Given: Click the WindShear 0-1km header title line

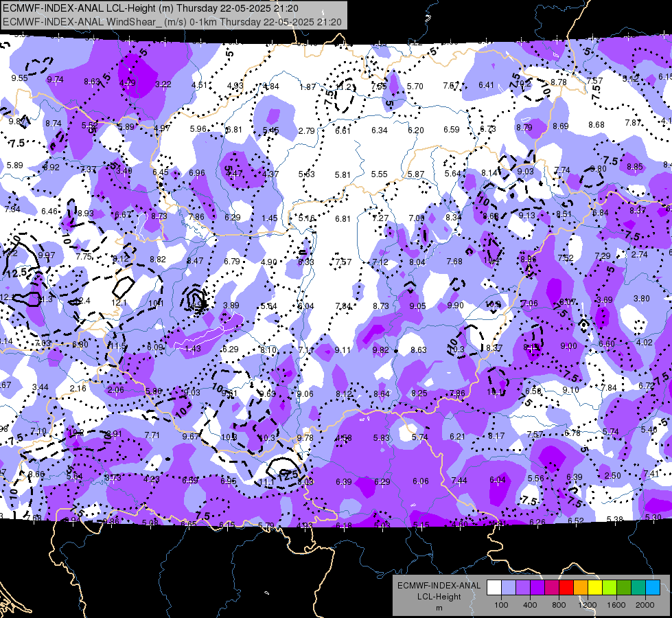Looking at the screenshot, I should [x=172, y=22].
